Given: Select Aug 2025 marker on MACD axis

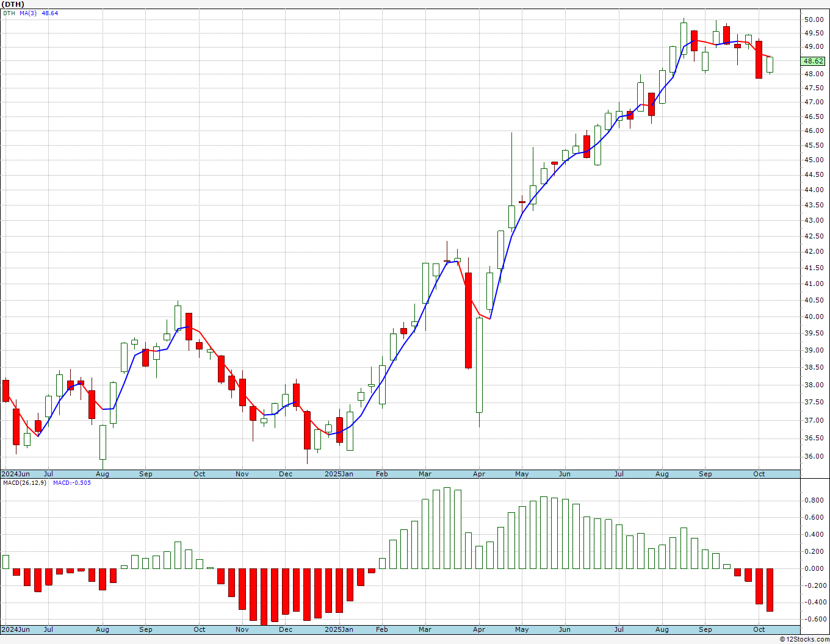Looking at the screenshot, I should (662, 629).
